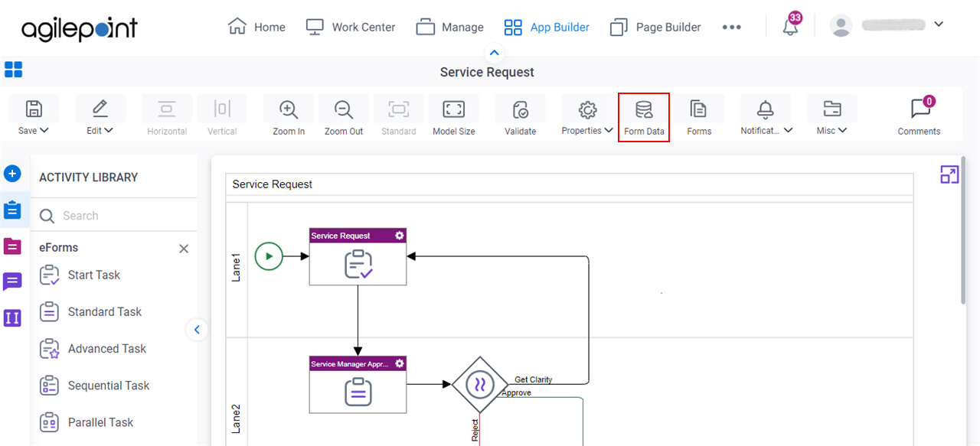Open Work Center
The width and height of the screenshot is (980, 446).
point(350,27)
